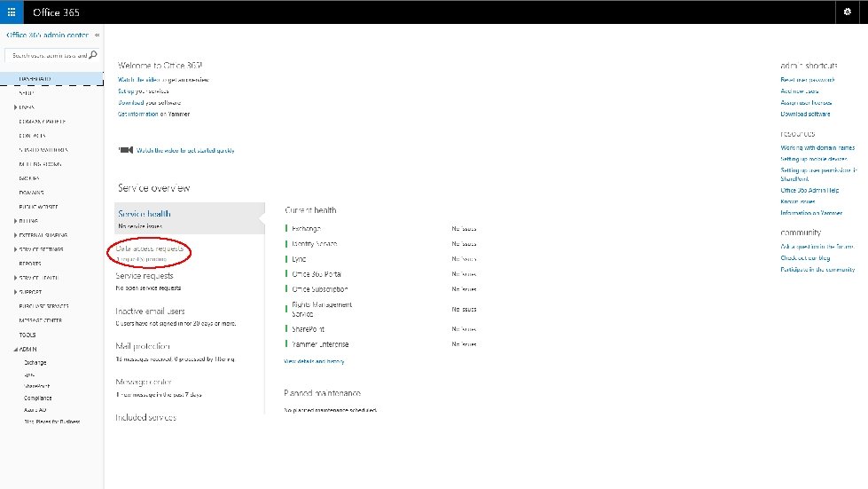Collapse the Admin navigation group arrow
Image resolution: width=868 pixels, height=489 pixels.
coord(15,350)
